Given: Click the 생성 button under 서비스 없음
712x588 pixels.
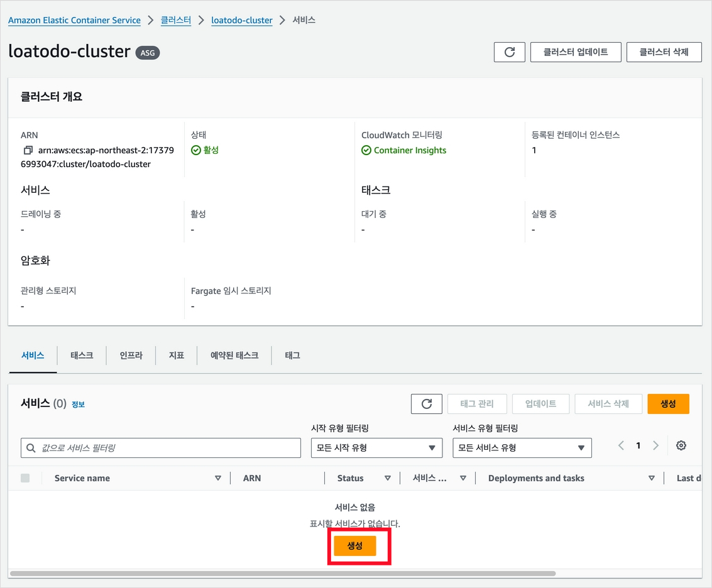Looking at the screenshot, I should point(354,546).
